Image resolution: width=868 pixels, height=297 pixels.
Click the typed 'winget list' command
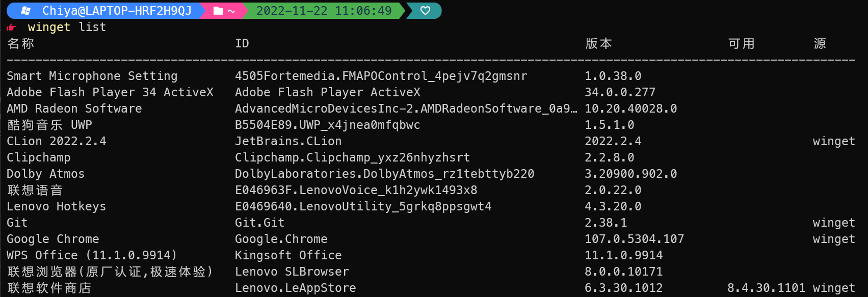[x=67, y=27]
